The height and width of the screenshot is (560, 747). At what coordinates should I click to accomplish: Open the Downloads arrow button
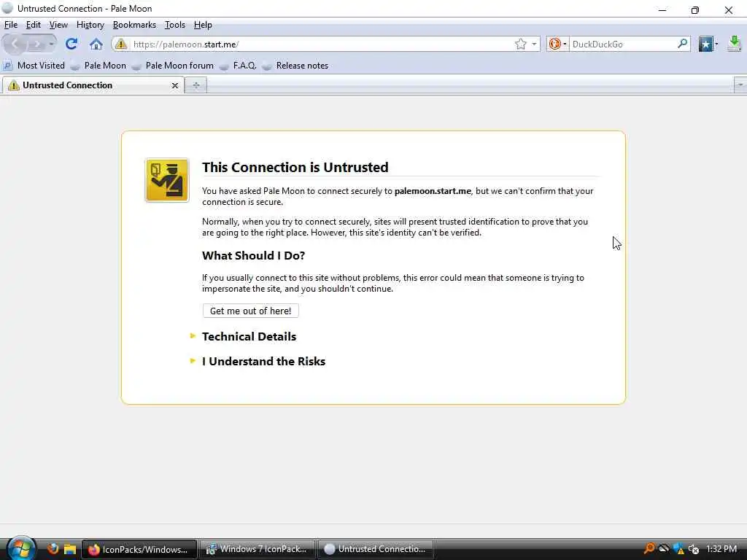(x=735, y=44)
